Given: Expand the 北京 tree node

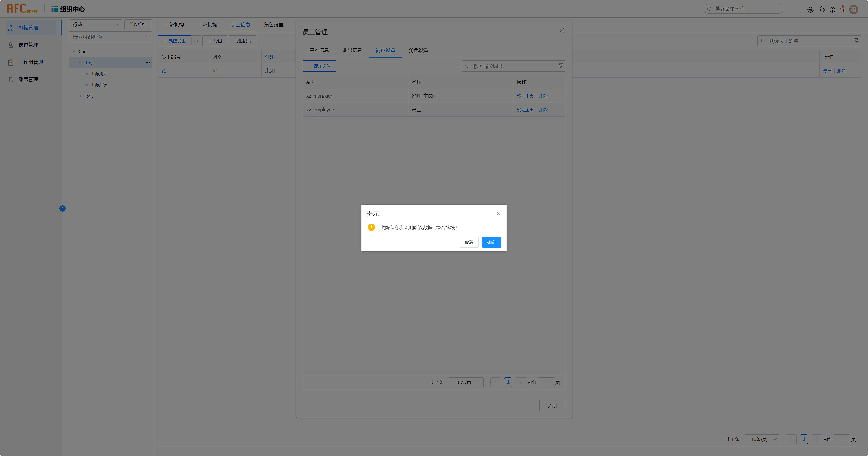Looking at the screenshot, I should 81,96.
